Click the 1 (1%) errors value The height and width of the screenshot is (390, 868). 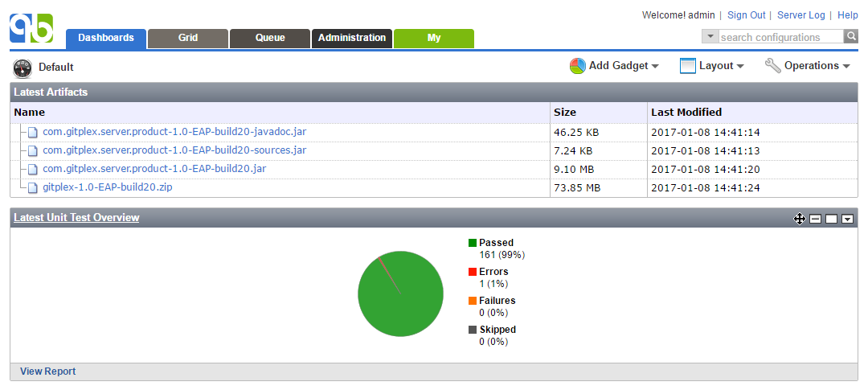(x=493, y=284)
